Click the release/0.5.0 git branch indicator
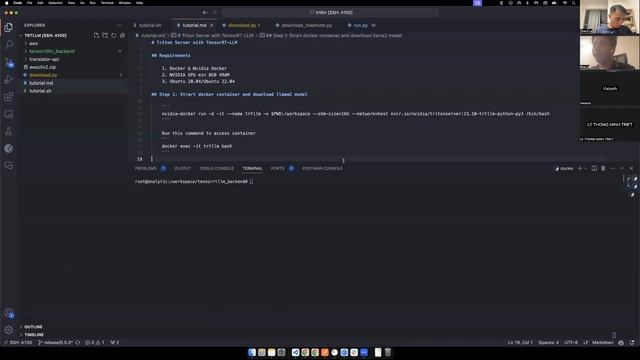640x360 pixels. pos(56,342)
